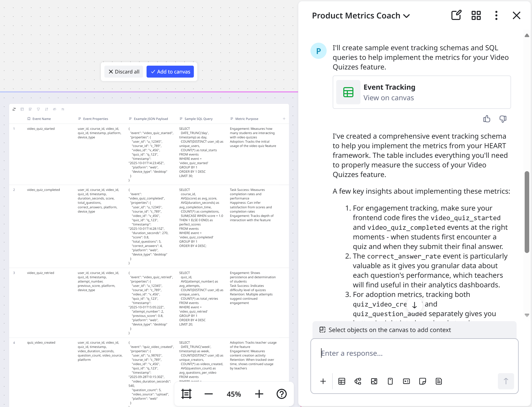Insert a sticky note from the chat toolbar
The height and width of the screenshot is (407, 532).
[x=422, y=381]
